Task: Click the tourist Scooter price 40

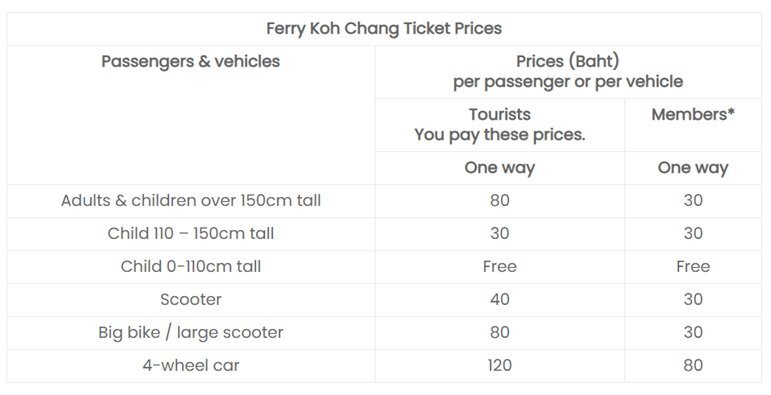Action: pyautogui.click(x=500, y=300)
